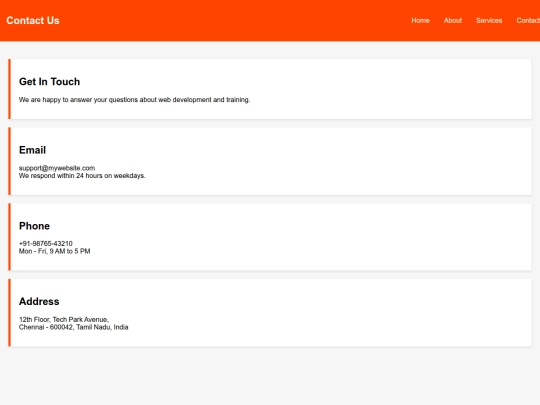Viewport: 540px width, 405px height.
Task: Click the Phone card heading
Action: 34,226
